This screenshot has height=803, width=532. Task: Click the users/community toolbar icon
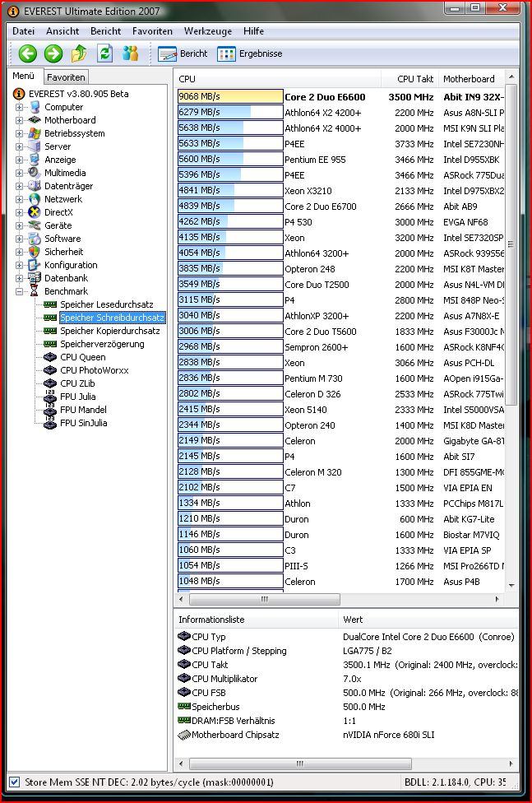(x=131, y=53)
